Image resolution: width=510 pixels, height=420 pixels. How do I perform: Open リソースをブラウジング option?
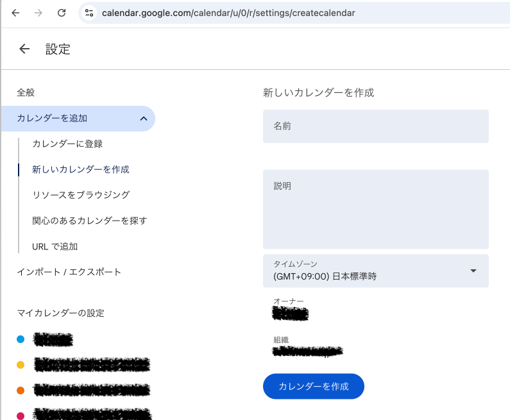click(x=81, y=195)
